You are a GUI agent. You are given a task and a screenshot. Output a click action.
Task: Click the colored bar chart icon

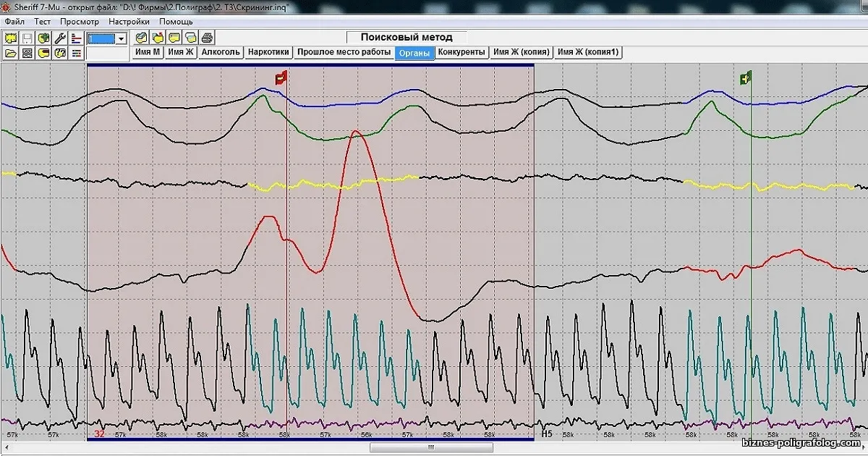coord(76,38)
